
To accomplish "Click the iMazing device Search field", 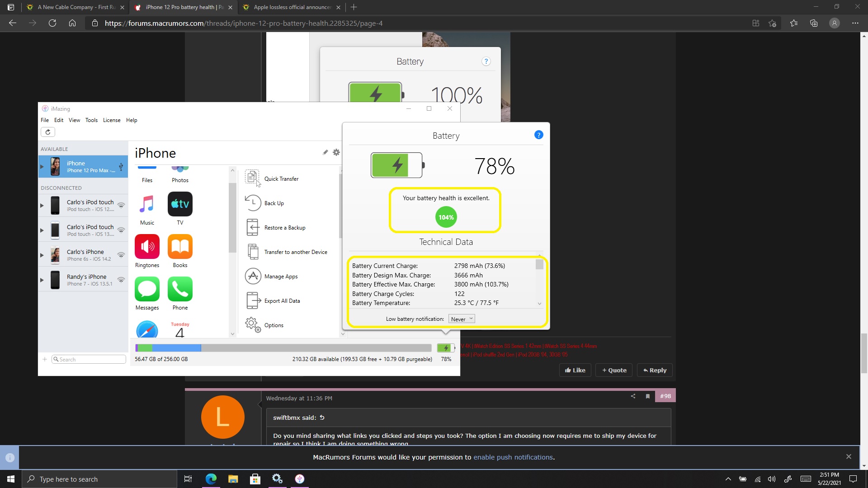I will point(89,359).
